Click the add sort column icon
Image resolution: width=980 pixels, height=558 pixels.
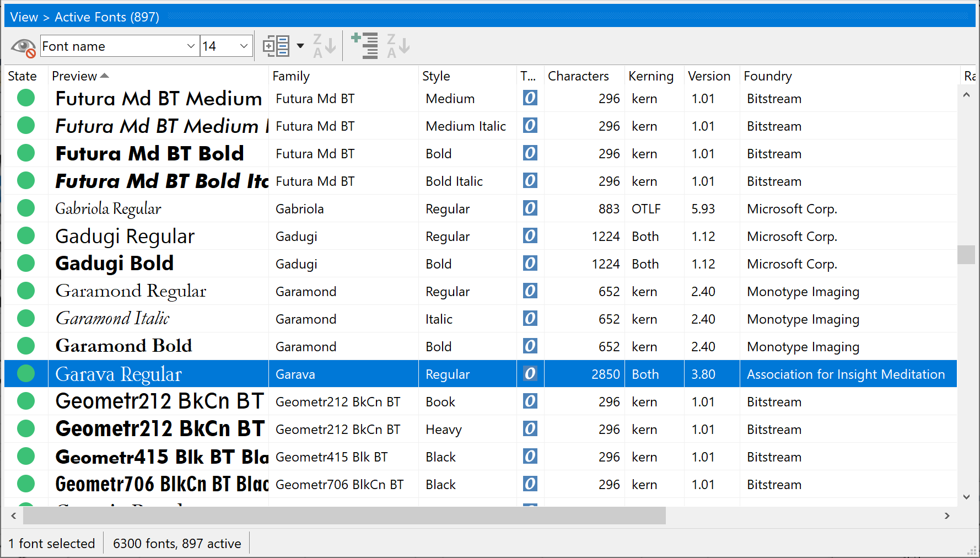click(364, 46)
